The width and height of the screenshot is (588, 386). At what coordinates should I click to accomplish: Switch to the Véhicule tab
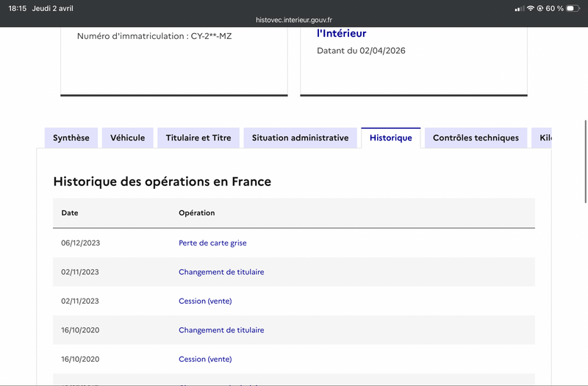[128, 138]
